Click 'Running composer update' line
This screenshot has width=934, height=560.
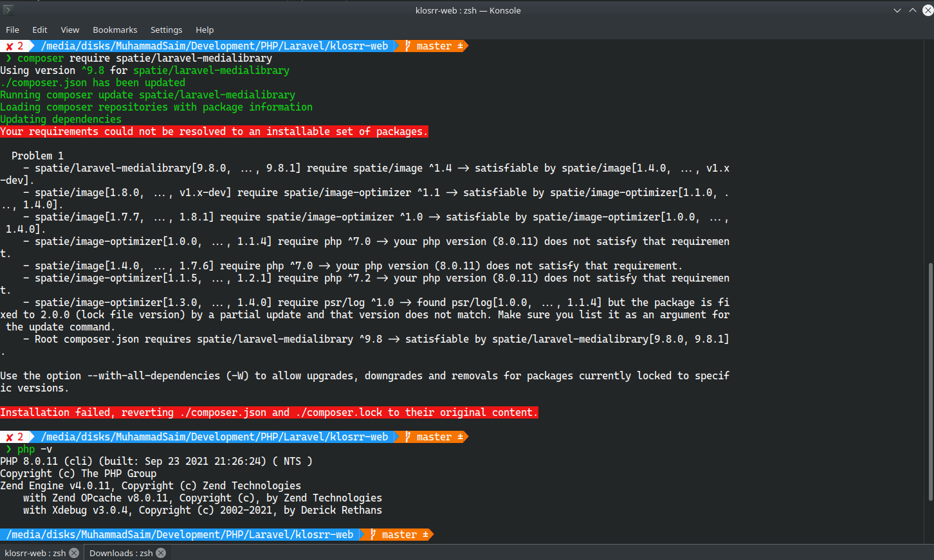[x=147, y=95]
